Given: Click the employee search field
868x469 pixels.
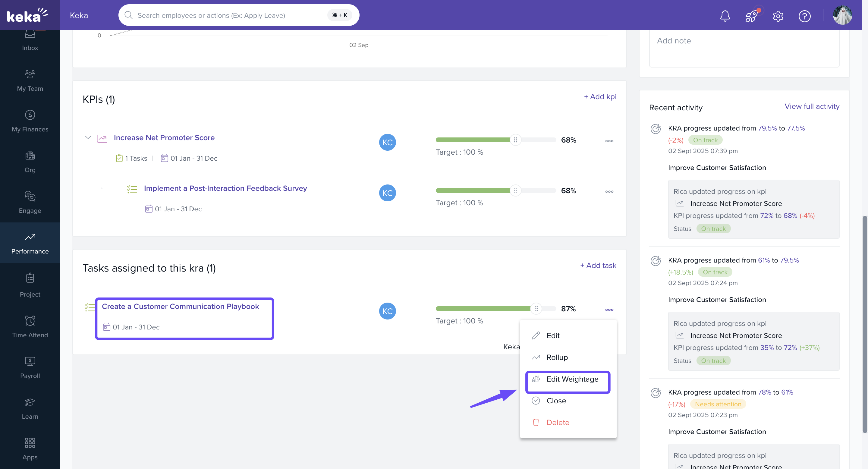Looking at the screenshot, I should point(229,15).
